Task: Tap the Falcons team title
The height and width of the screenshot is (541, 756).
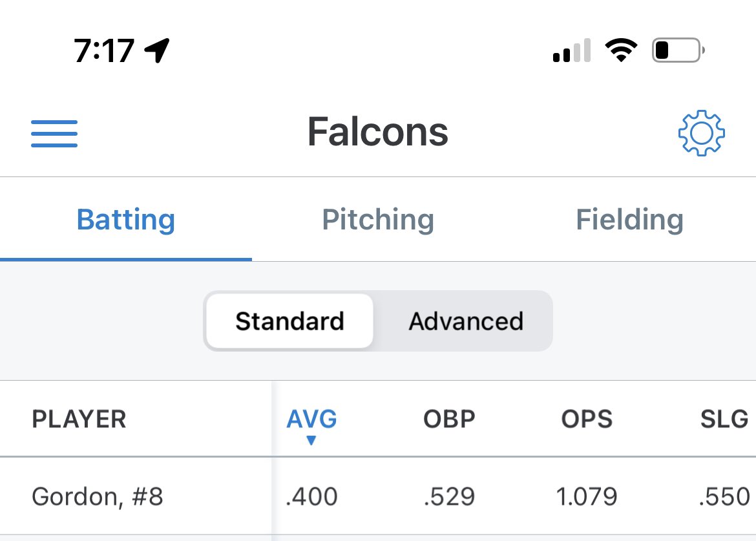Action: click(378, 132)
